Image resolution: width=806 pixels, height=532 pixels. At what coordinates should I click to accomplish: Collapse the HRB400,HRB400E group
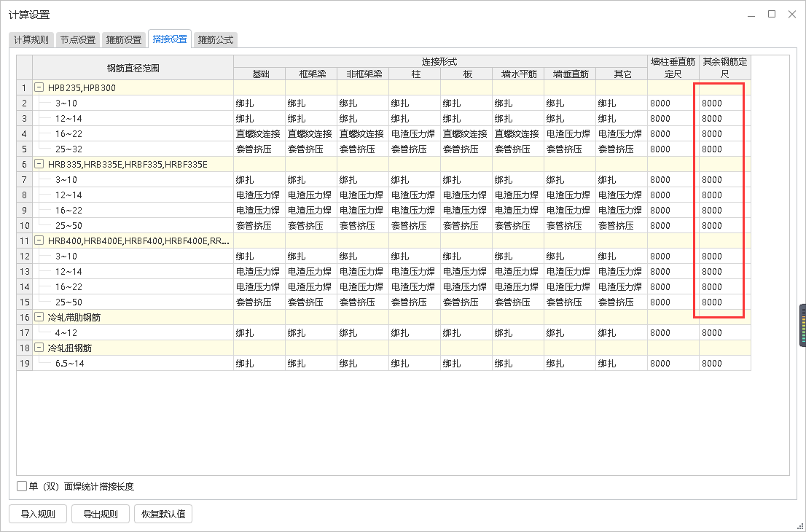39,240
